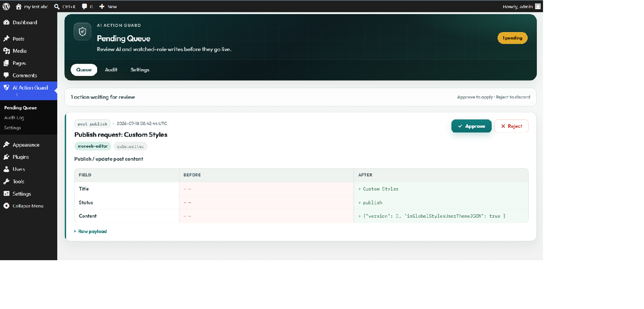Click the Tools wrench icon
The width and height of the screenshot is (644, 309).
(6, 182)
